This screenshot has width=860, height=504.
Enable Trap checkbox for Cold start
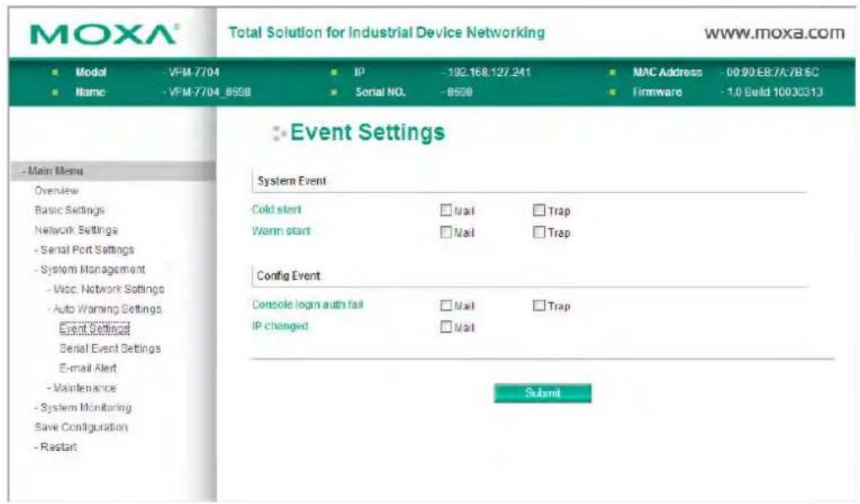coord(539,211)
